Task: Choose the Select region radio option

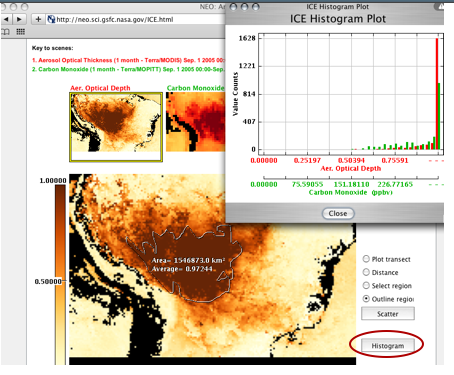Action: click(x=366, y=285)
